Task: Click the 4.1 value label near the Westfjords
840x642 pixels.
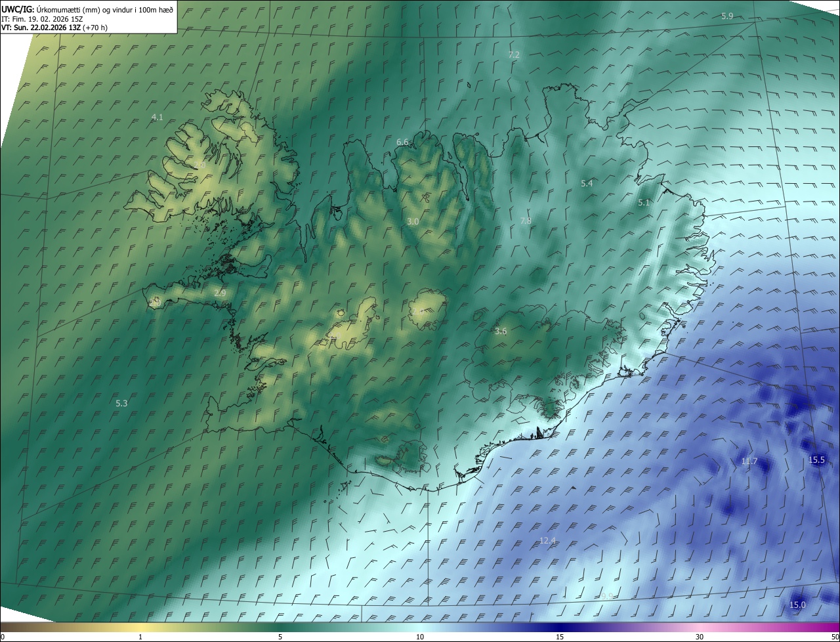Action: pos(157,117)
